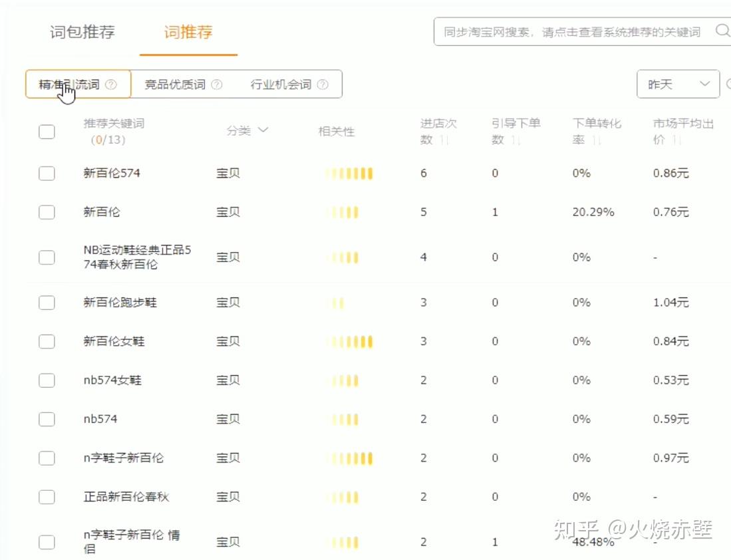Click keyword text 正品新百伦春秋

click(126, 497)
